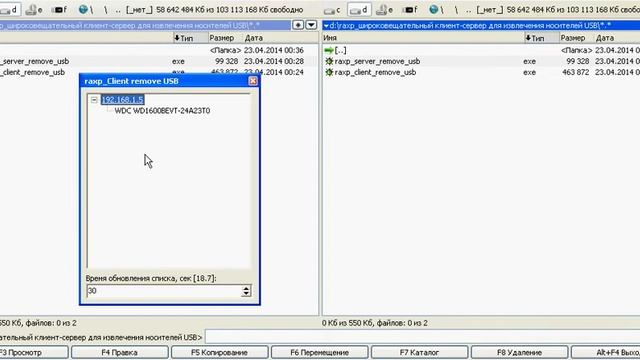Screen dimensions: 640x360
Task: Select WDC WD1600BEVT-24A23T0 device in tree
Action: 162,111
